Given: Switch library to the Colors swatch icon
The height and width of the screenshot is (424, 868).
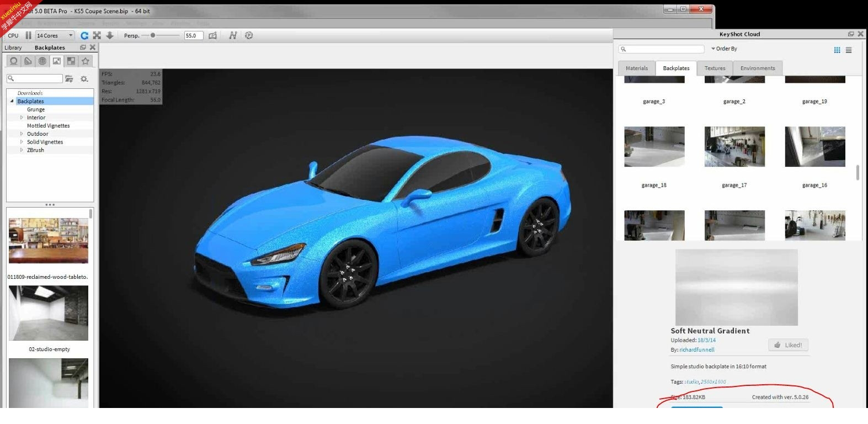Looking at the screenshot, I should click(x=28, y=61).
